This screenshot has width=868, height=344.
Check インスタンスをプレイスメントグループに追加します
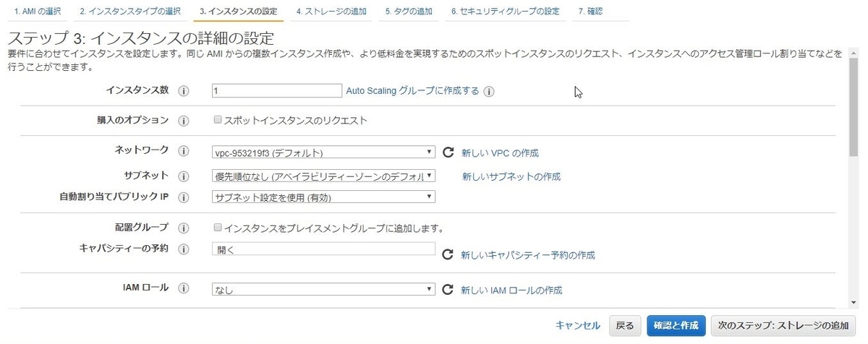[x=218, y=228]
